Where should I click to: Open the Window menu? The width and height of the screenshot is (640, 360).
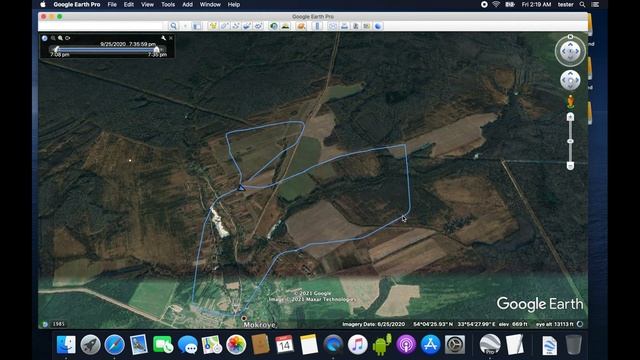(x=210, y=4)
